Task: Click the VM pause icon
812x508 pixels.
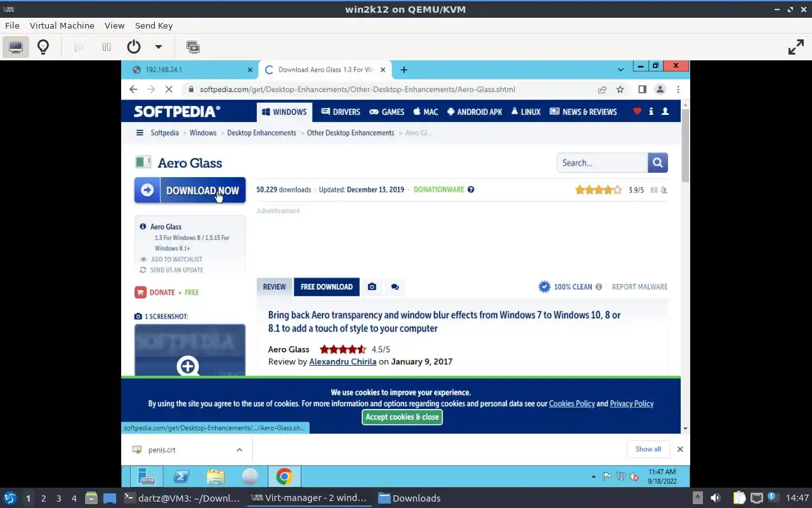Action: (107, 47)
